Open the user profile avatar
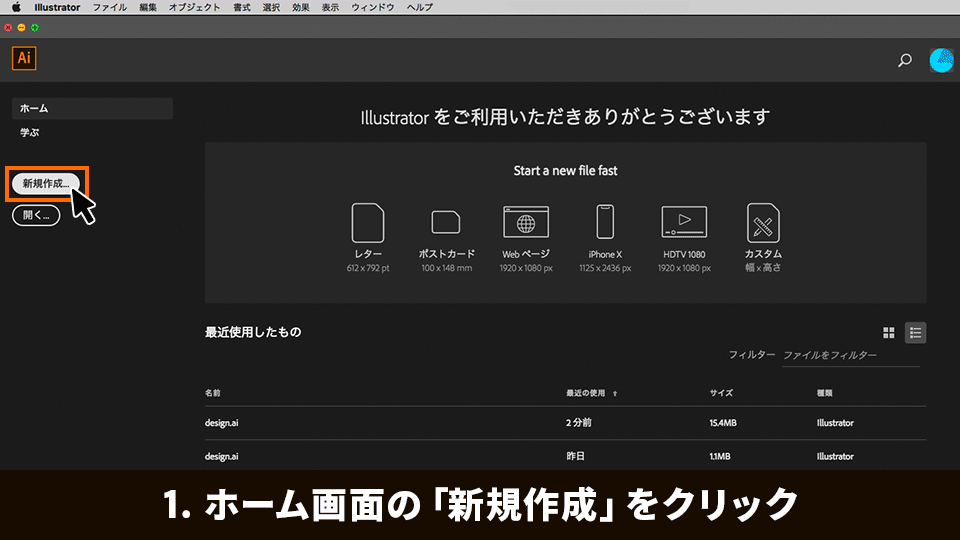This screenshot has height=540, width=960. tap(941, 60)
